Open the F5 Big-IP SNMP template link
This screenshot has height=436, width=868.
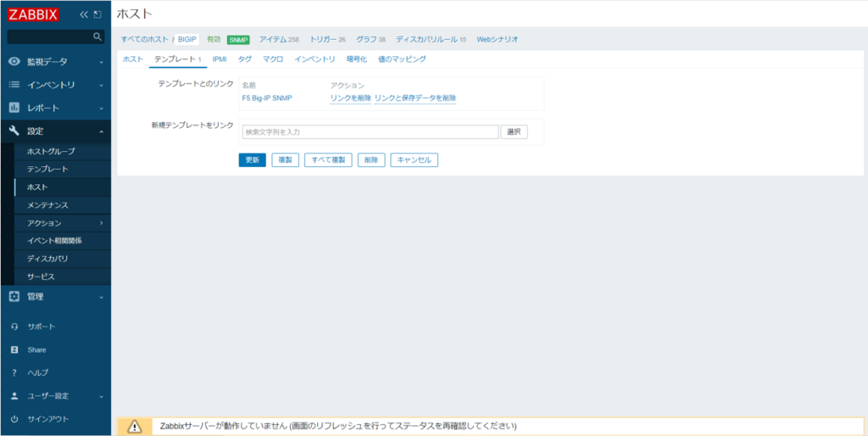coord(267,98)
